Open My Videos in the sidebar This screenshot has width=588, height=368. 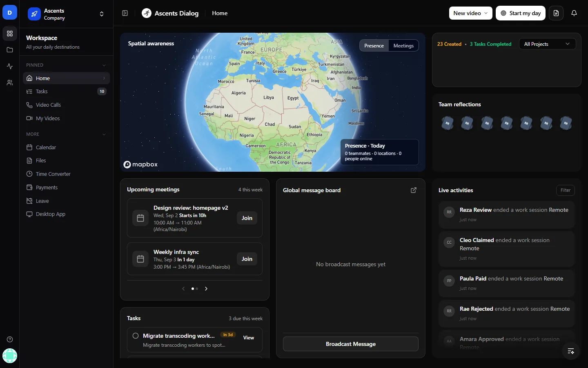66,118
